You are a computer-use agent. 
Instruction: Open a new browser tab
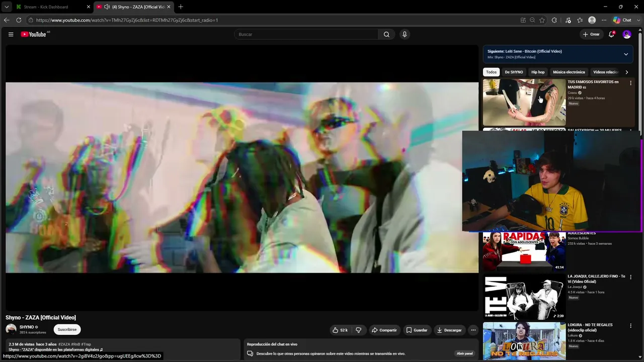click(181, 7)
